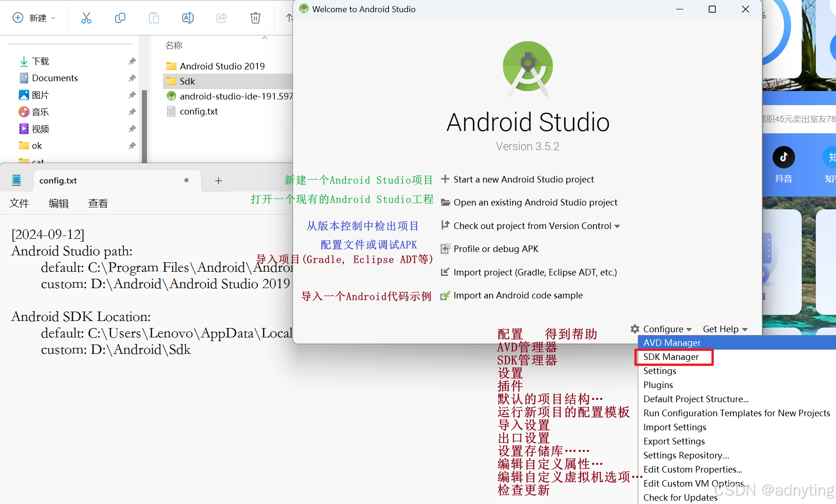Click the Android Studio logo
The height and width of the screenshot is (504, 836).
pyautogui.click(x=528, y=69)
